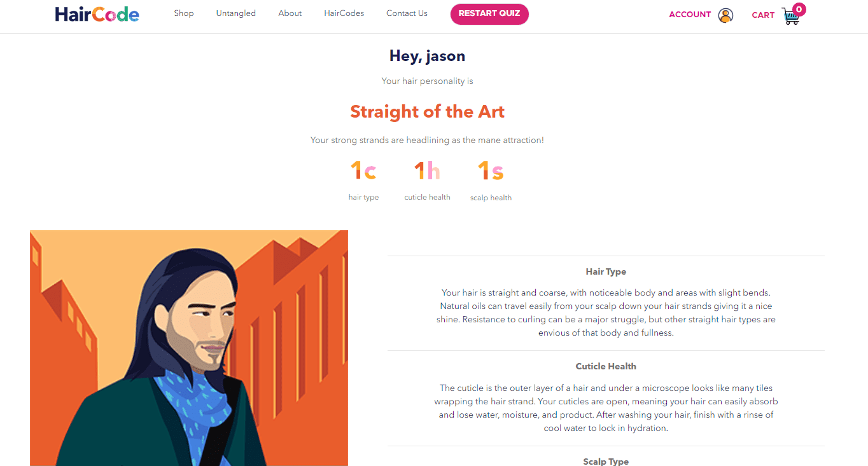Click the Hair Type section heading
The image size is (868, 466).
(606, 271)
